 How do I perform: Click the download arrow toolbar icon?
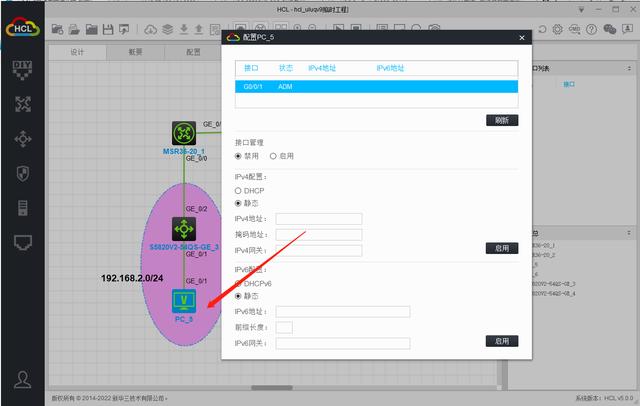(184, 29)
